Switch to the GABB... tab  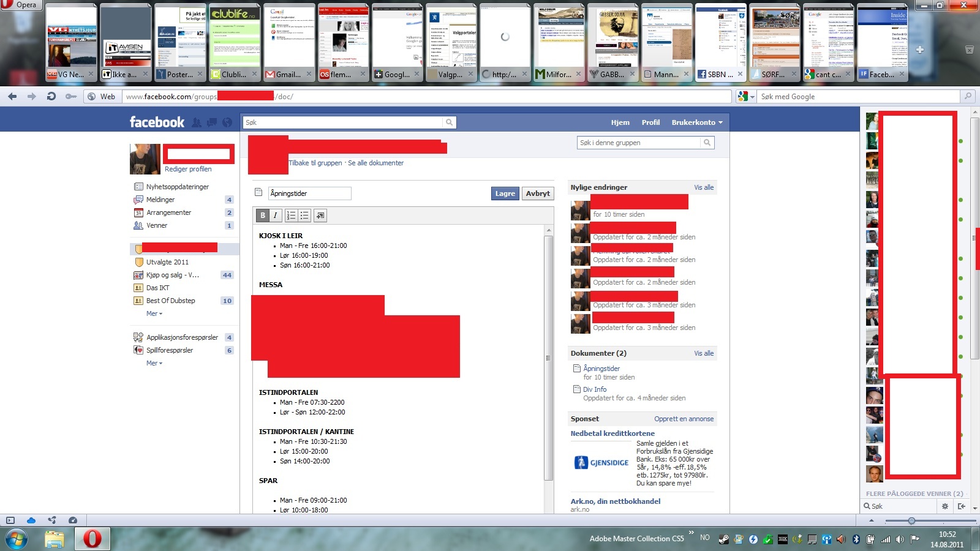pyautogui.click(x=613, y=43)
